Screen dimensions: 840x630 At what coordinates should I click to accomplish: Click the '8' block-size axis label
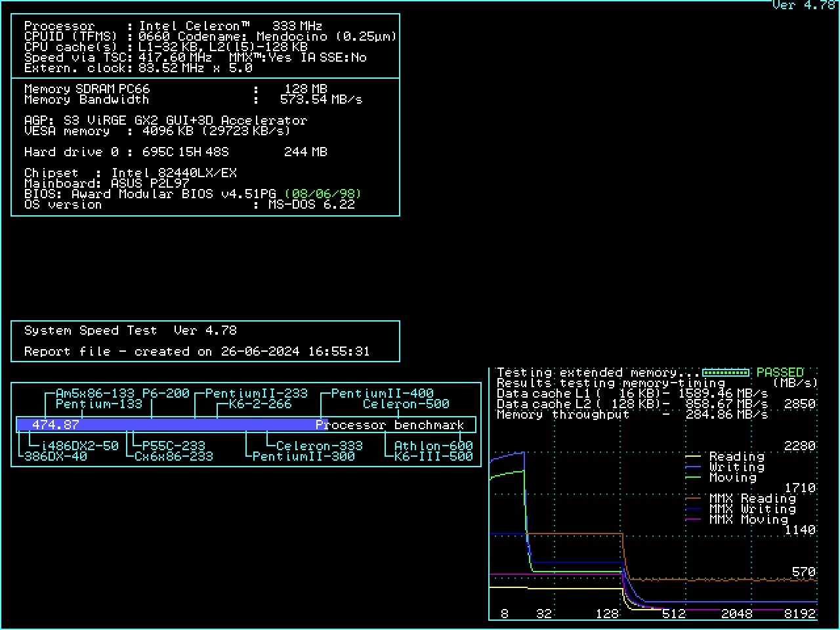[504, 614]
